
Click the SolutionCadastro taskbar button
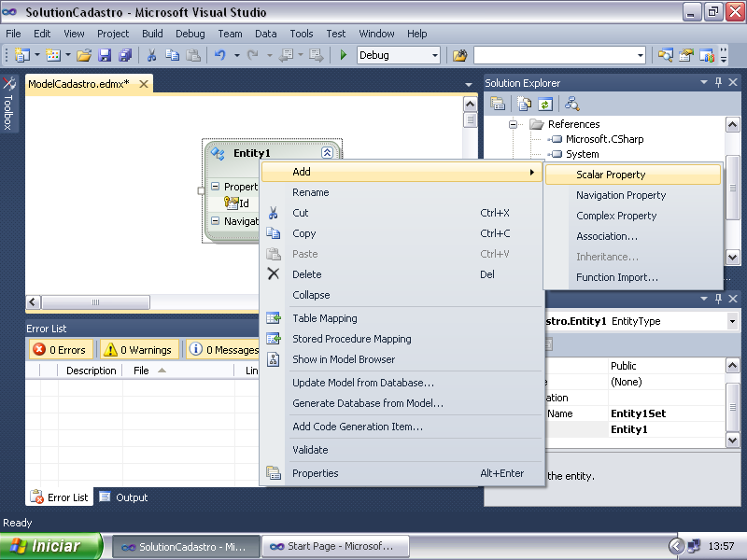pos(186,546)
